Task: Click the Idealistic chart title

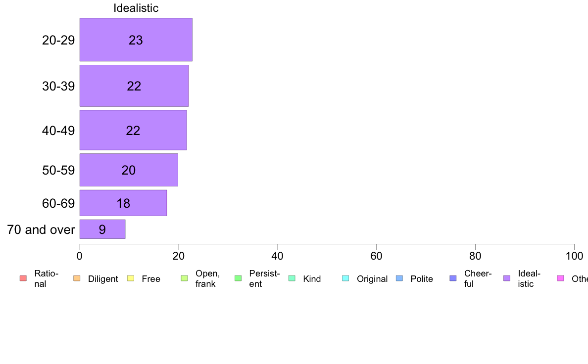Action: pyautogui.click(x=136, y=8)
